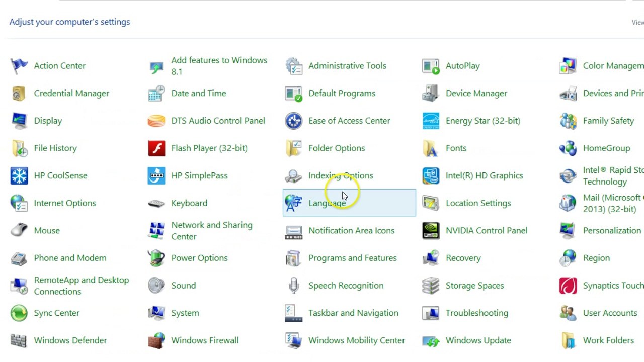
Task: Open the Mouse icon
Action: coord(19,230)
